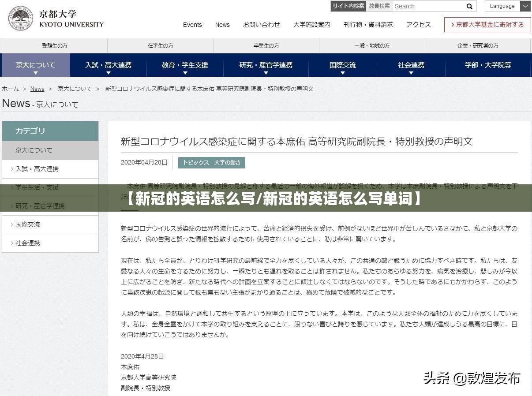Switch to 教員検索 tab

379,6
